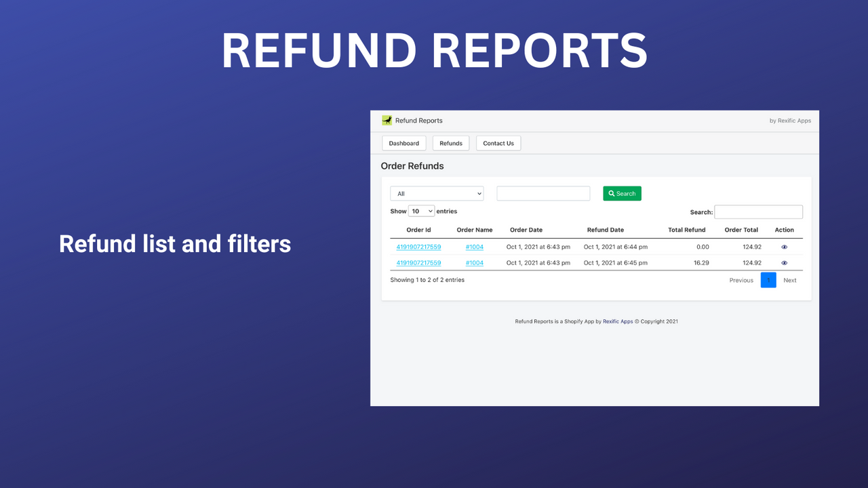View details via eye icon on 16.29 refund row
Image resolution: width=868 pixels, height=488 pixels.
(x=784, y=263)
